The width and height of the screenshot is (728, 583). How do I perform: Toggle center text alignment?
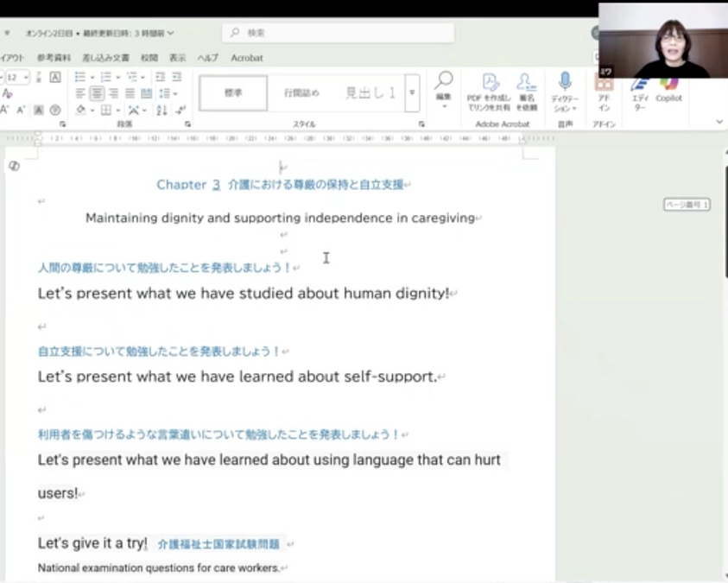(x=97, y=93)
